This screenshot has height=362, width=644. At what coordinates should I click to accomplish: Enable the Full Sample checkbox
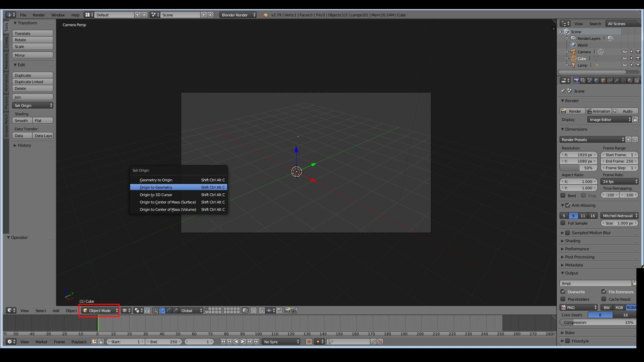[563, 223]
